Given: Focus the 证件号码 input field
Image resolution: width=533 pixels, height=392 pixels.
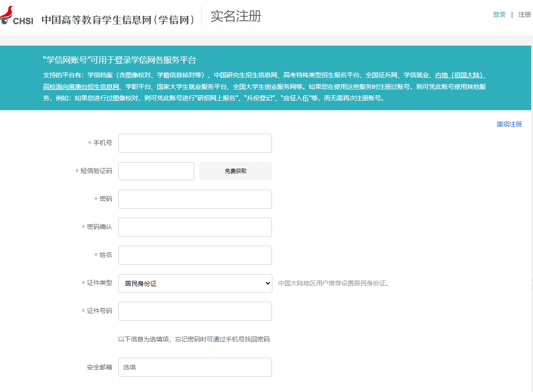Looking at the screenshot, I should 195,311.
